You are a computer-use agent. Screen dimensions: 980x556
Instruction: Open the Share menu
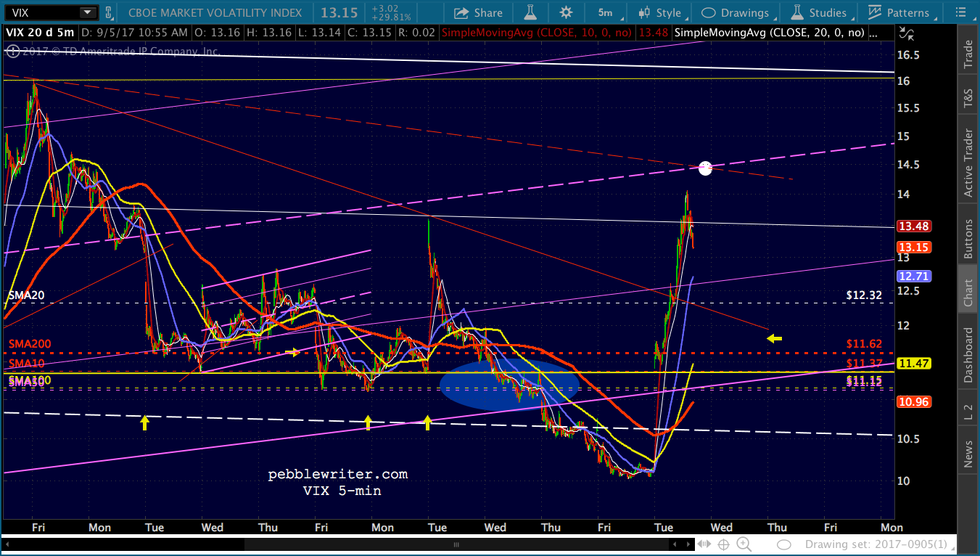(x=478, y=12)
